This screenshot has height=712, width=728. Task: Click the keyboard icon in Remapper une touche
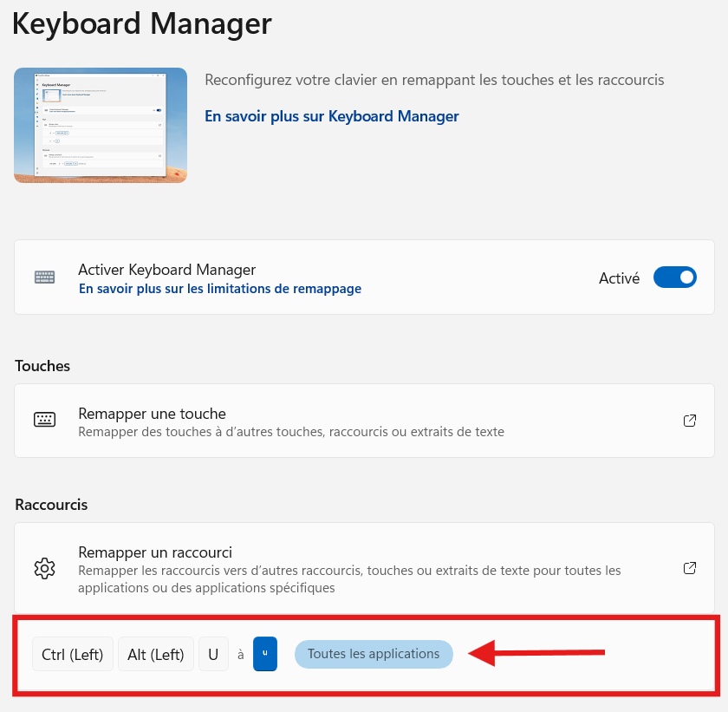(x=45, y=421)
